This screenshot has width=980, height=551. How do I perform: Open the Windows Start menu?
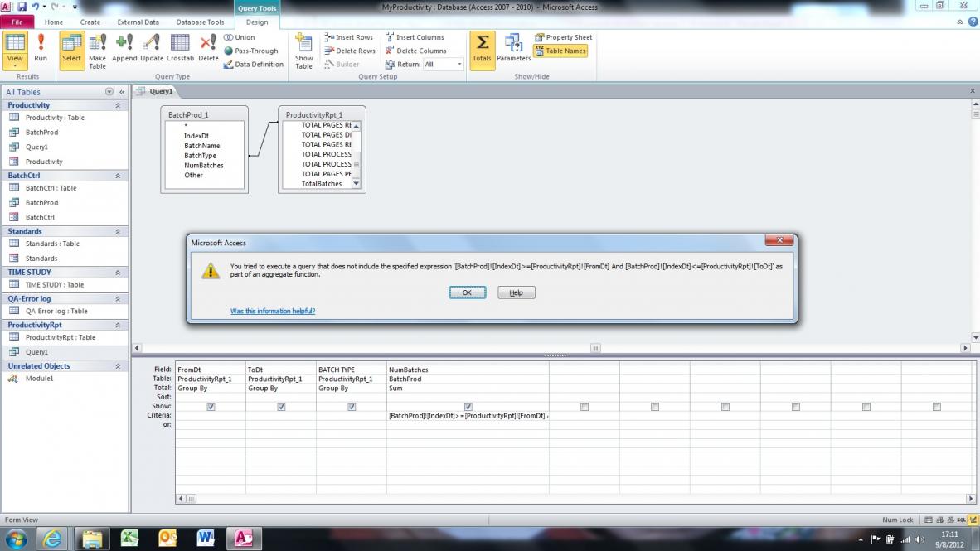tap(17, 538)
